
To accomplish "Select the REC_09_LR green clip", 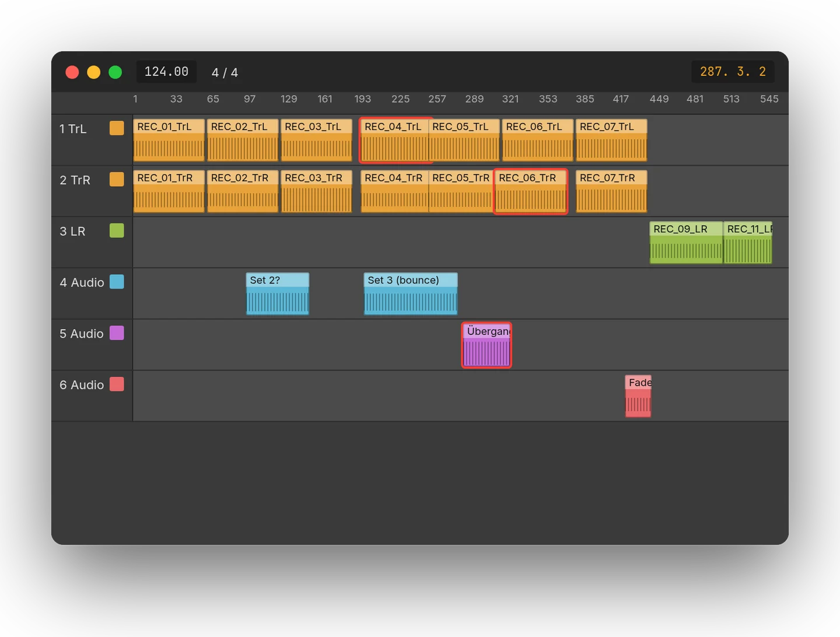I will (x=687, y=243).
